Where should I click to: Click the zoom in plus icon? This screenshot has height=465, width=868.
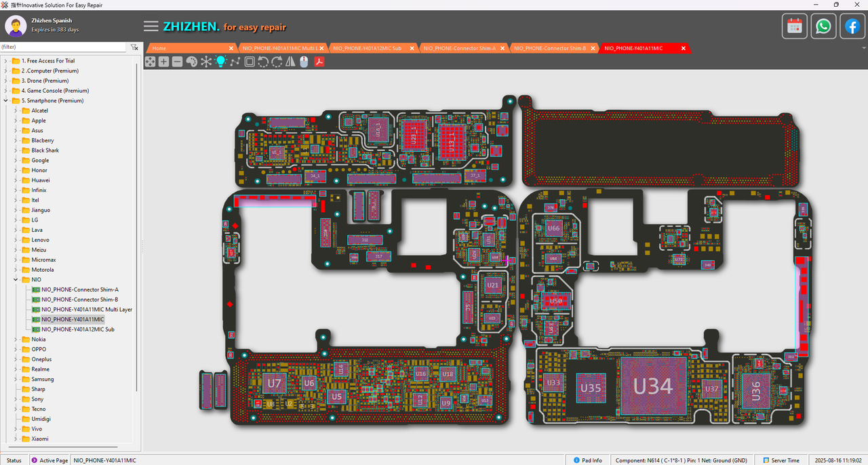coord(163,62)
